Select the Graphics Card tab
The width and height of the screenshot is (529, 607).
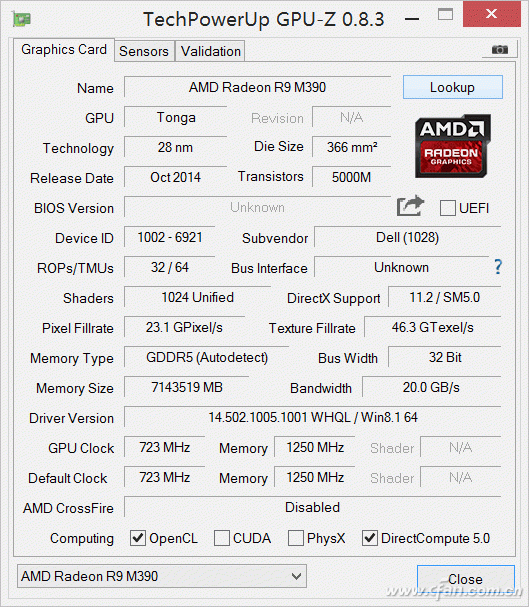(64, 50)
